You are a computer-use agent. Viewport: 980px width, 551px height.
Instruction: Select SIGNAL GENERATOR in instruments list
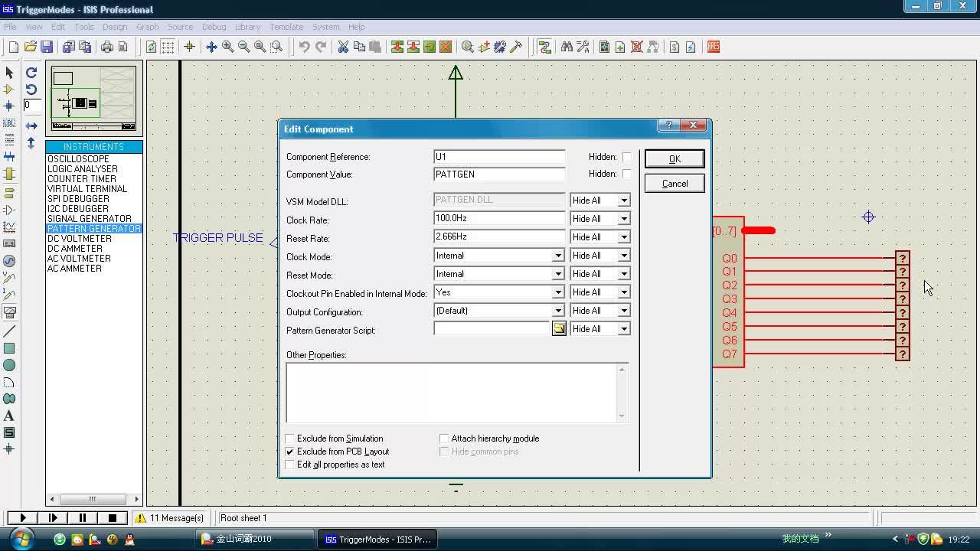(90, 219)
